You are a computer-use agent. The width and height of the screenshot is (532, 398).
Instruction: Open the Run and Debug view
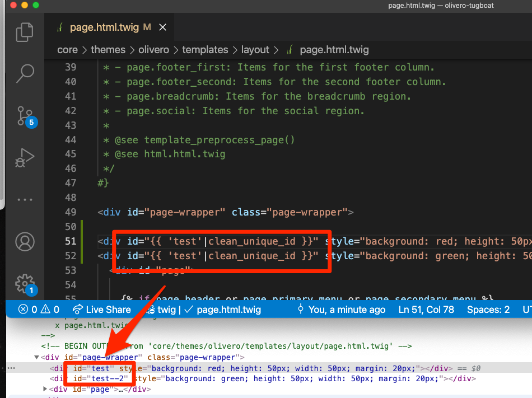pos(25,157)
